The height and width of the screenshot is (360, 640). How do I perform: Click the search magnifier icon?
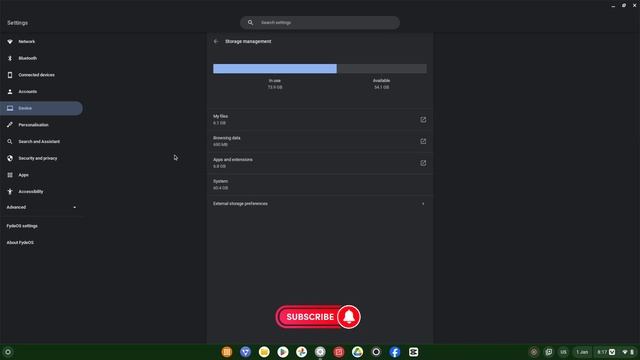click(250, 22)
